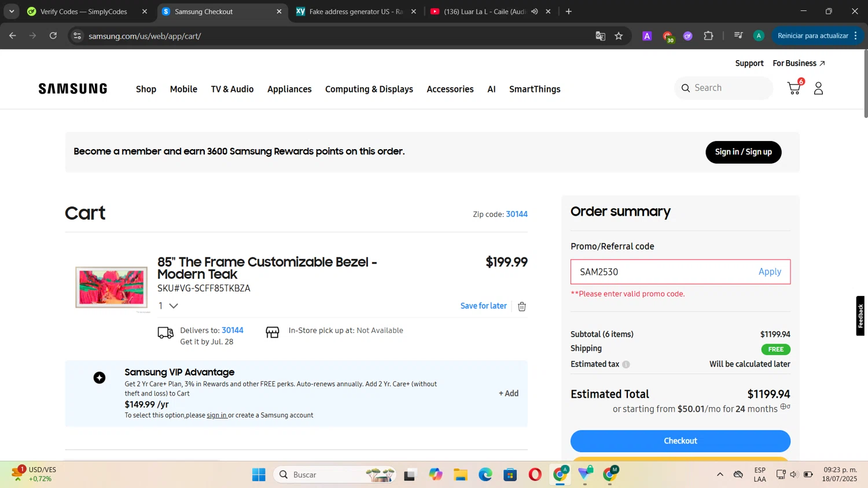Apply the promo code
The width and height of the screenshot is (868, 488).
[770, 272]
